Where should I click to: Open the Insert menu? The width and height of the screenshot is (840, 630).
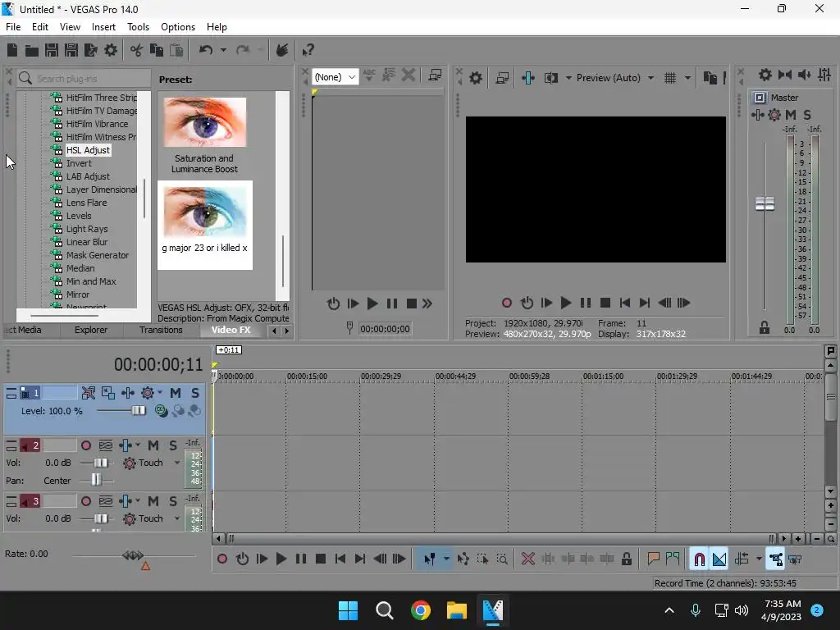coord(103,27)
